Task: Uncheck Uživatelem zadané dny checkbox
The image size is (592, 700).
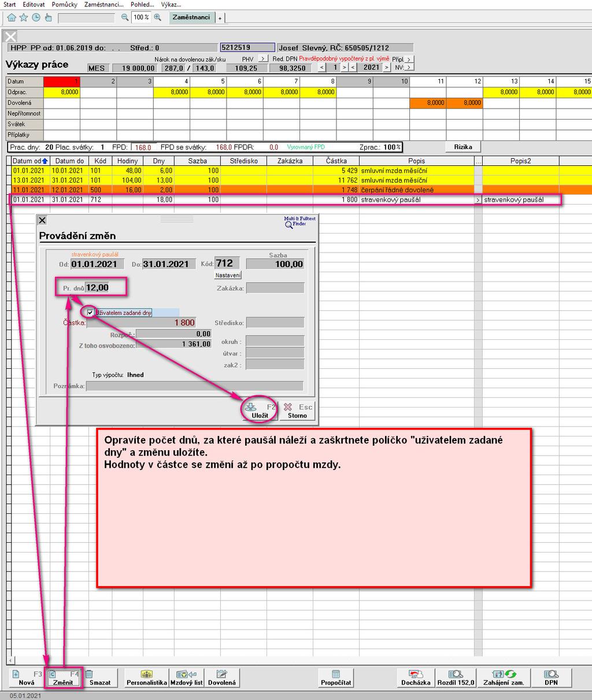Action: click(90, 312)
